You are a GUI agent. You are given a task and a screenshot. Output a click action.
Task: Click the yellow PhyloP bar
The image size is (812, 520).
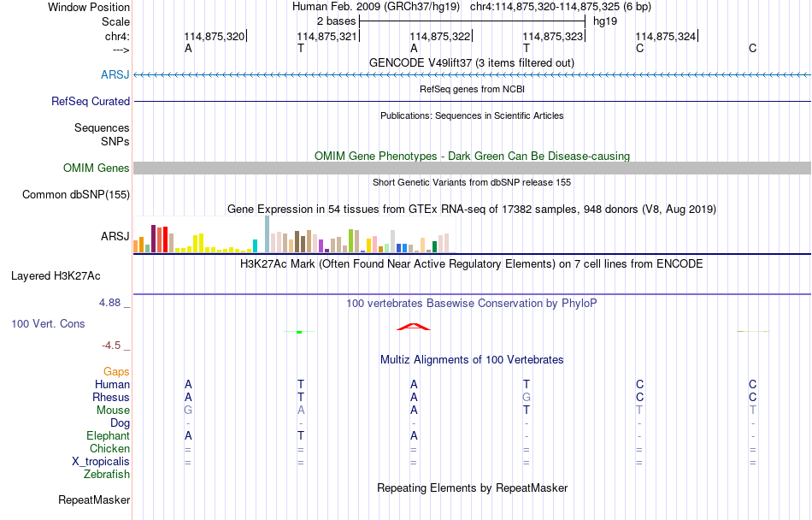click(752, 331)
